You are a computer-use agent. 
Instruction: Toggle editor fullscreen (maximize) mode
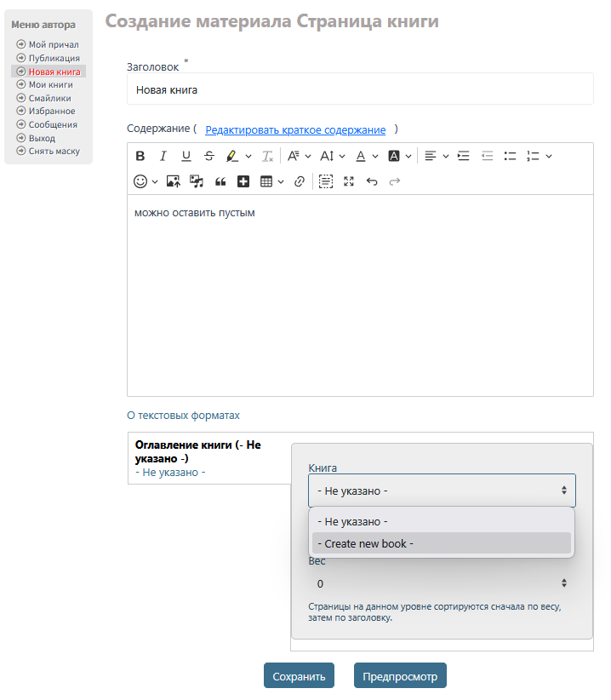tap(348, 181)
